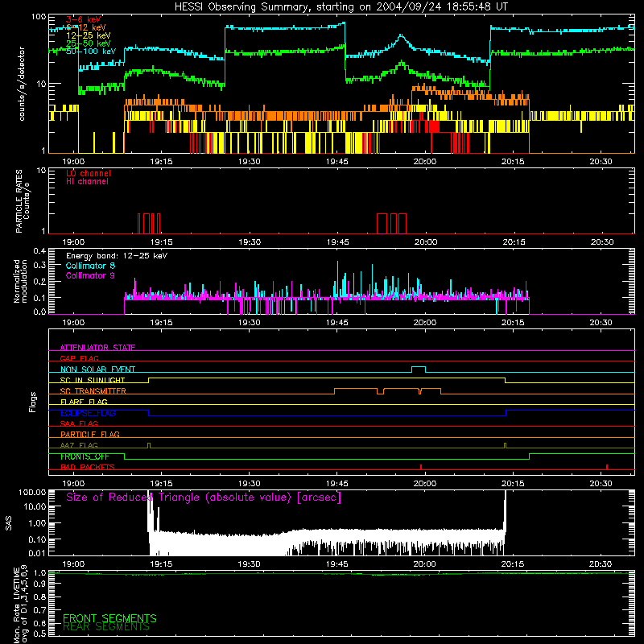Image resolution: width=644 pixels, height=644 pixels.
Task: Select the 12-25 keV legend label
Action: tap(89, 35)
